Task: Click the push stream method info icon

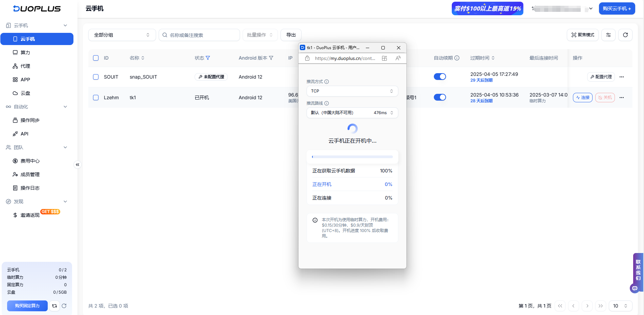Action: click(327, 82)
